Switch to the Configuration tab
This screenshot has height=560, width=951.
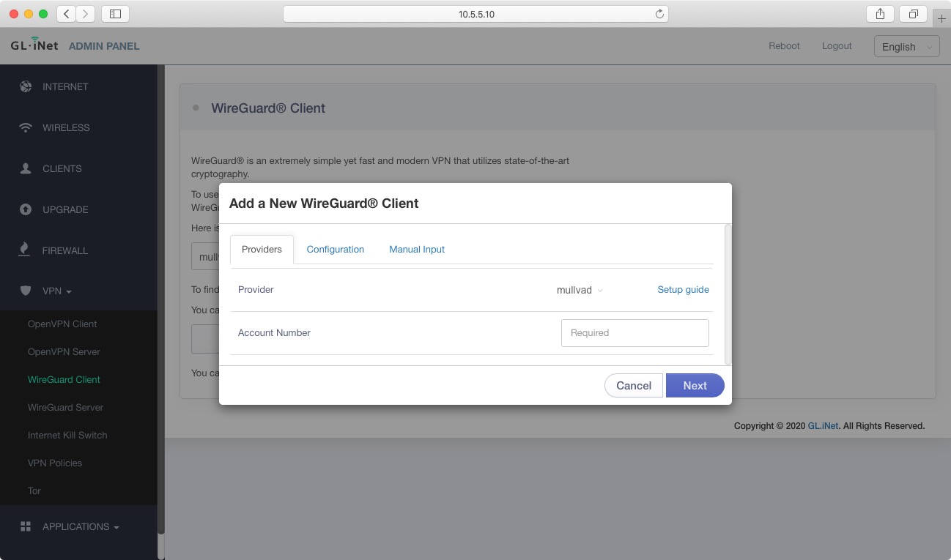(336, 250)
